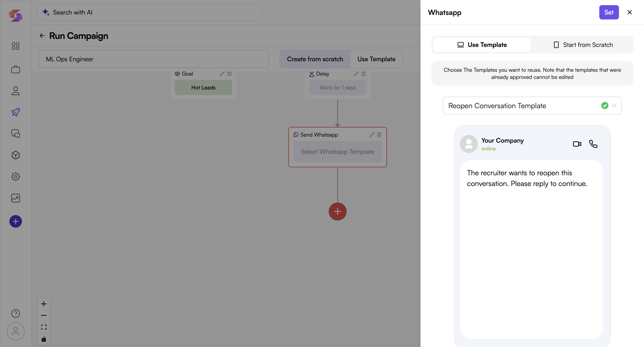Delete the Delay node with trash icon
This screenshot has width=644, height=347.
(364, 74)
